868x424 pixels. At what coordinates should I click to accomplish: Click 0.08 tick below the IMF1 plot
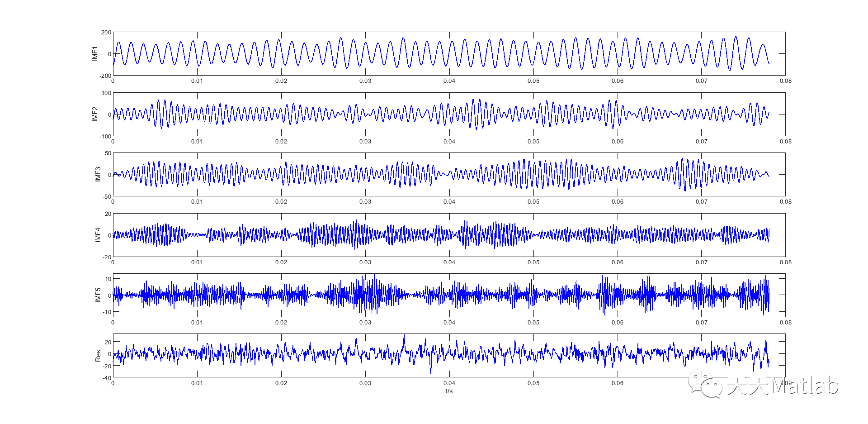point(786,81)
